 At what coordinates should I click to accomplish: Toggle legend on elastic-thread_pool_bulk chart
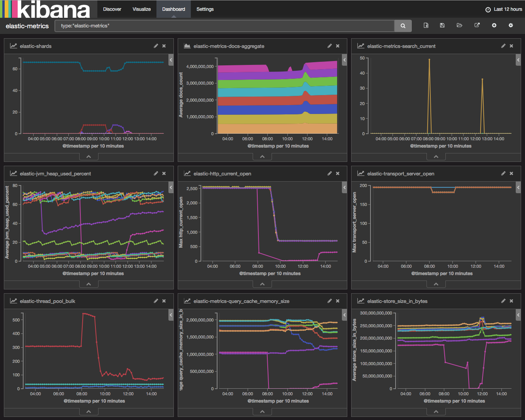pyautogui.click(x=171, y=315)
